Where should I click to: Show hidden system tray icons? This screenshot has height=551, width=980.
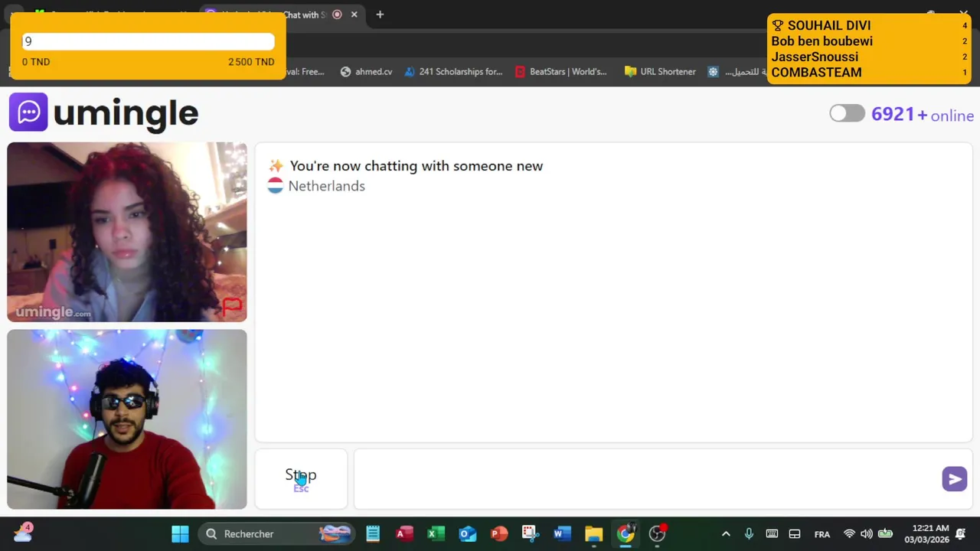[726, 534]
